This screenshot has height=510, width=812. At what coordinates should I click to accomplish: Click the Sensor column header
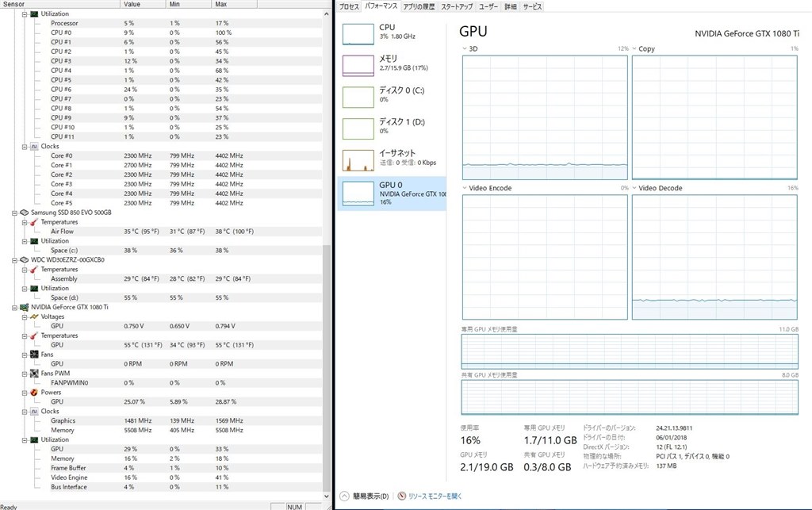pyautogui.click(x=60, y=4)
